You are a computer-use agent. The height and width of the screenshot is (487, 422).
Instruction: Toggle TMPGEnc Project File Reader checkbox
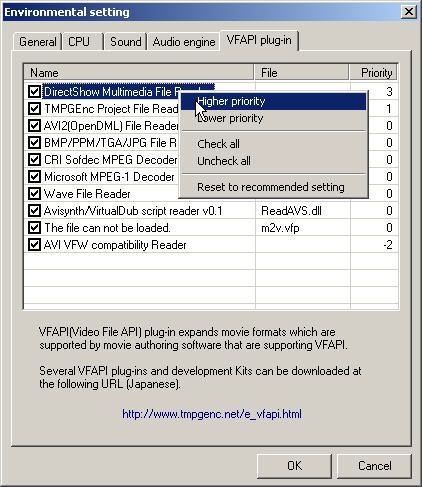pyautogui.click(x=34, y=108)
